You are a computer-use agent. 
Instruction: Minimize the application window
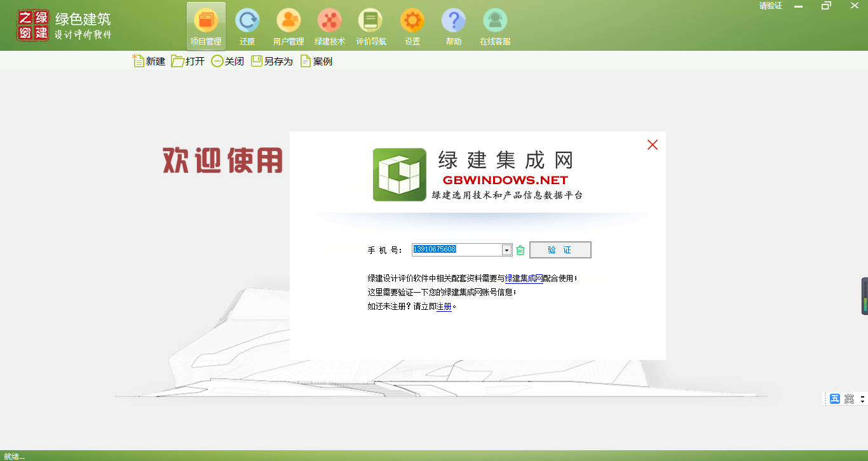[x=798, y=6]
